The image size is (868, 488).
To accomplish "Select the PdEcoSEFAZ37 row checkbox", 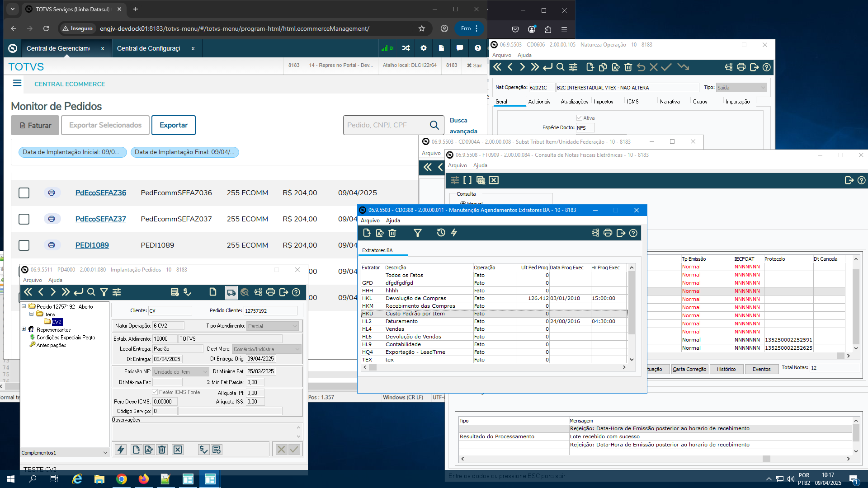I will pyautogui.click(x=24, y=219).
